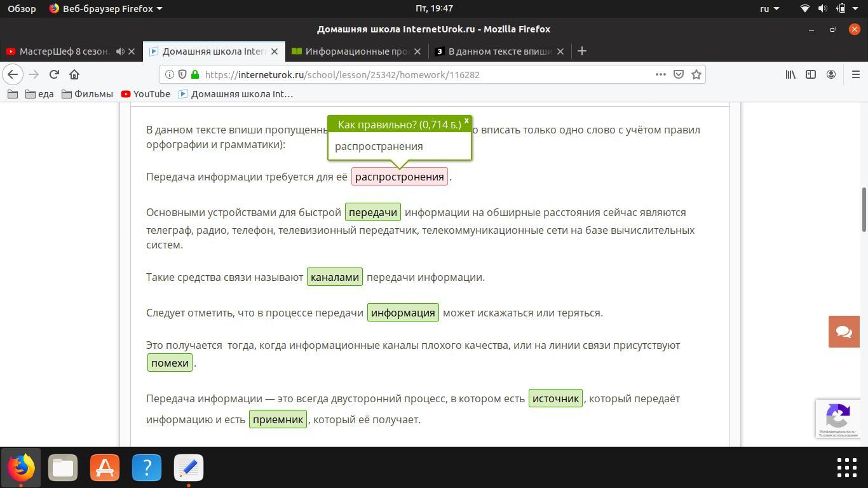This screenshot has height=488, width=868.
Task: Open the unnamed bookmarks folder
Action: pos(12,94)
